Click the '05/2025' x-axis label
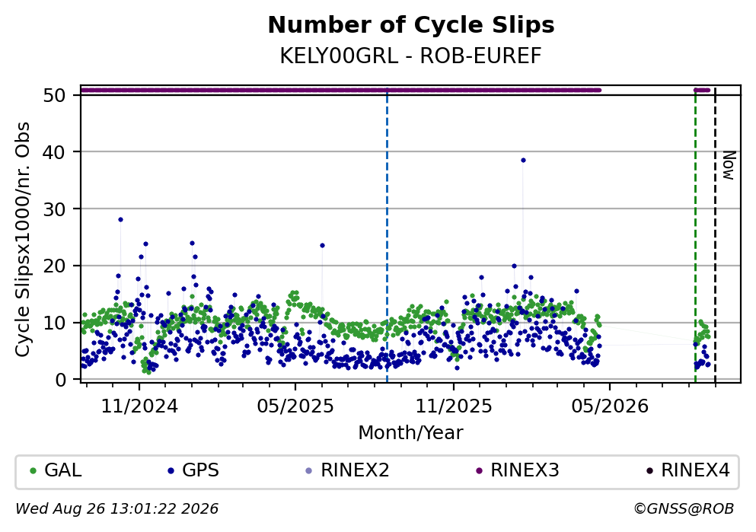Screen dimensions: 756x532 [295, 406]
